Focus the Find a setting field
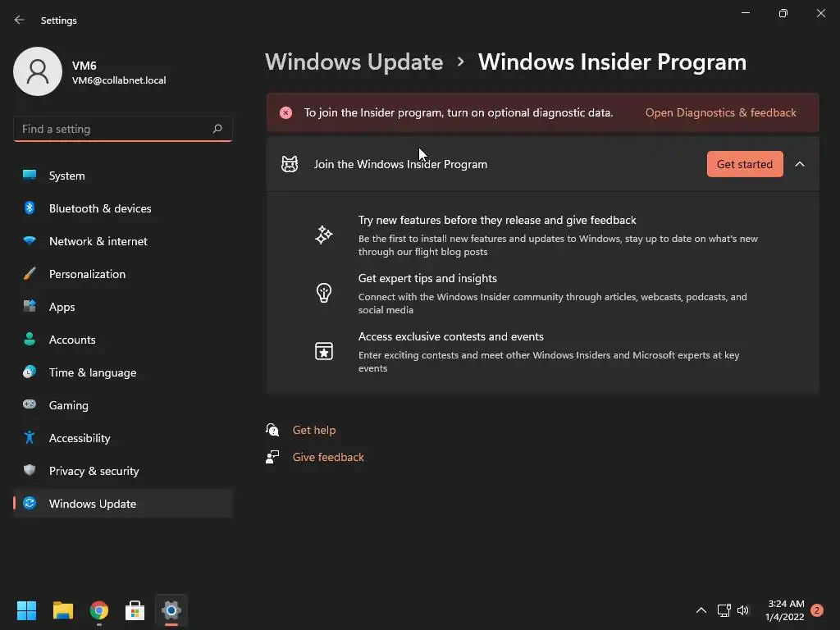 (123, 129)
